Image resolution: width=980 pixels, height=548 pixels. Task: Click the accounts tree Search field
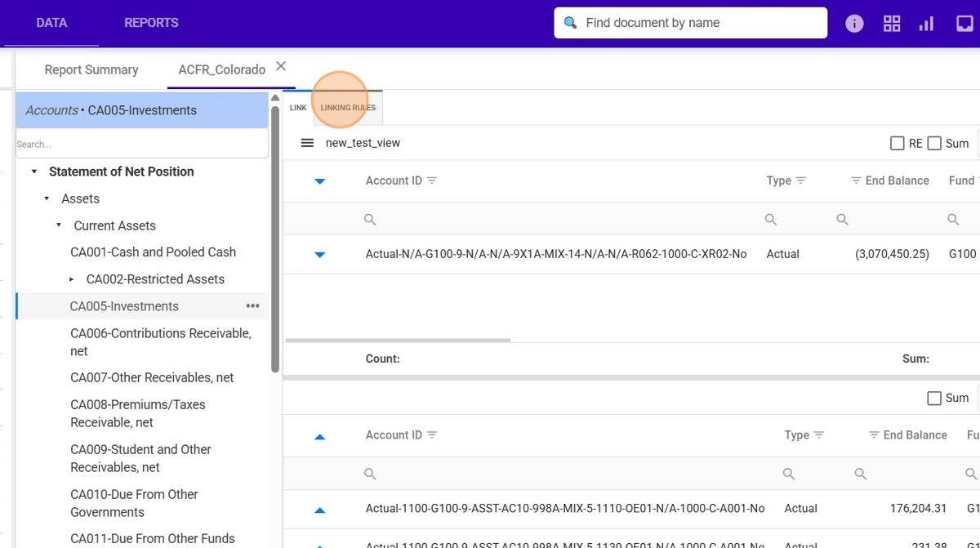[x=141, y=144]
